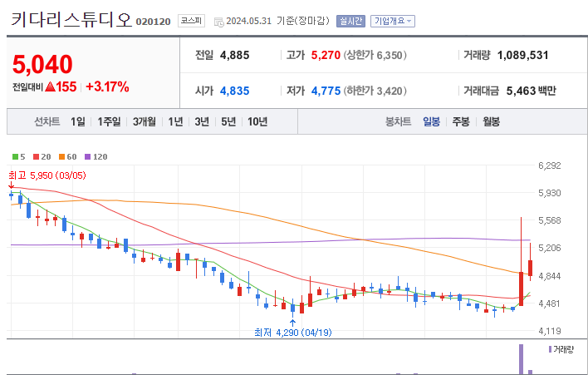This screenshot has width=588, height=375.
Task: Click the purple 120-day moving average swatch
Action: (x=87, y=157)
